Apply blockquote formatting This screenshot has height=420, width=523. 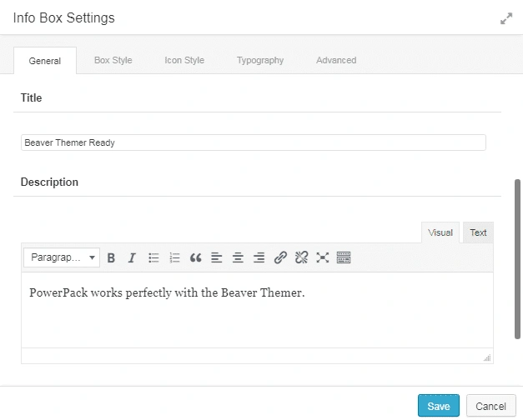pos(196,258)
